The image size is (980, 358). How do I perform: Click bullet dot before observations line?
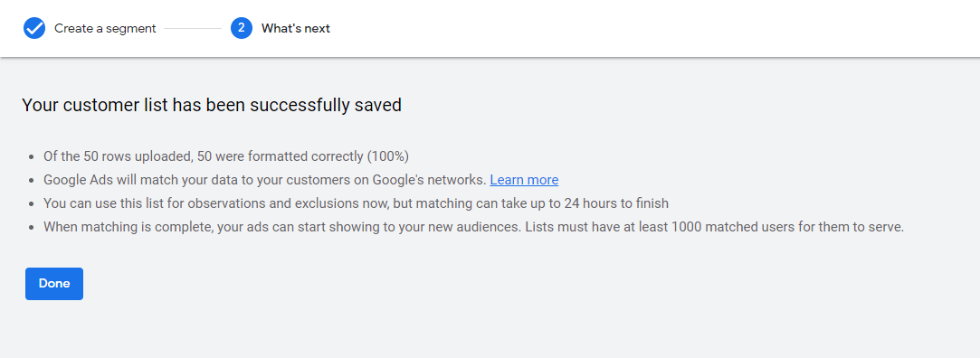pyautogui.click(x=32, y=204)
